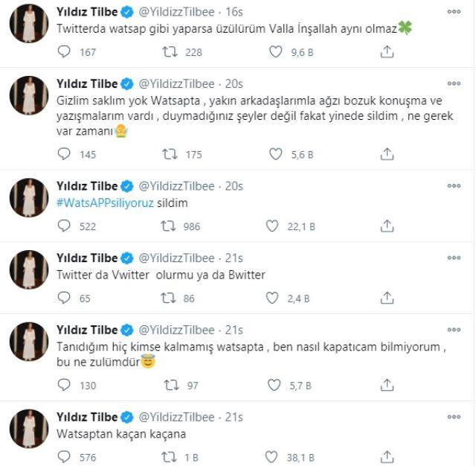
Task: Open the #WatsAPPsiliyoruz hashtag link
Action: tap(109, 204)
